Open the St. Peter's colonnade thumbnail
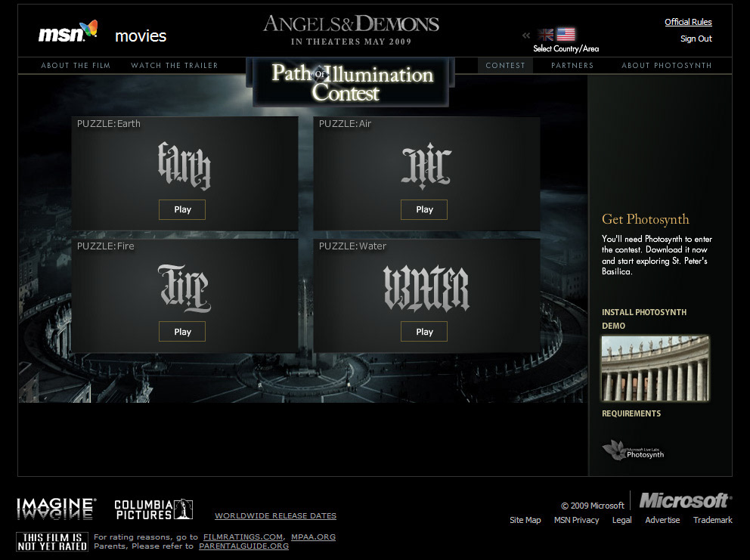The image size is (750, 560). [x=655, y=368]
